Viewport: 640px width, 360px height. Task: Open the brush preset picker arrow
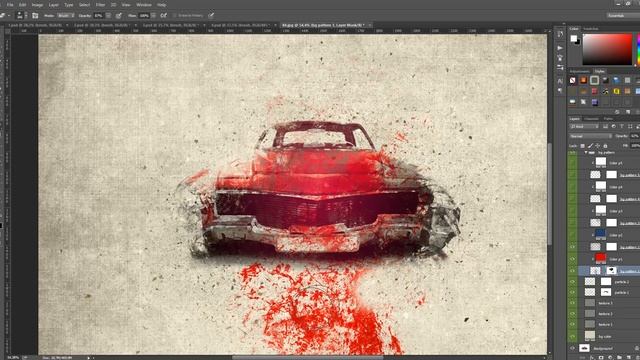pyautogui.click(x=26, y=16)
